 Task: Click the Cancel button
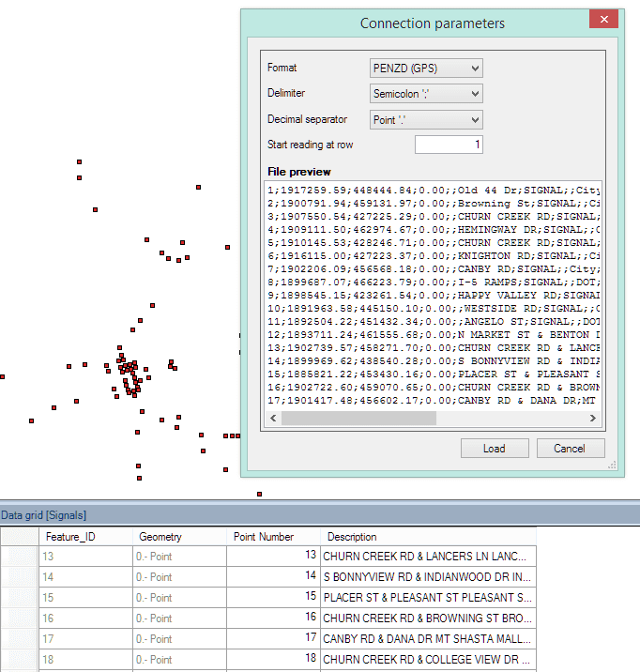[571, 449]
